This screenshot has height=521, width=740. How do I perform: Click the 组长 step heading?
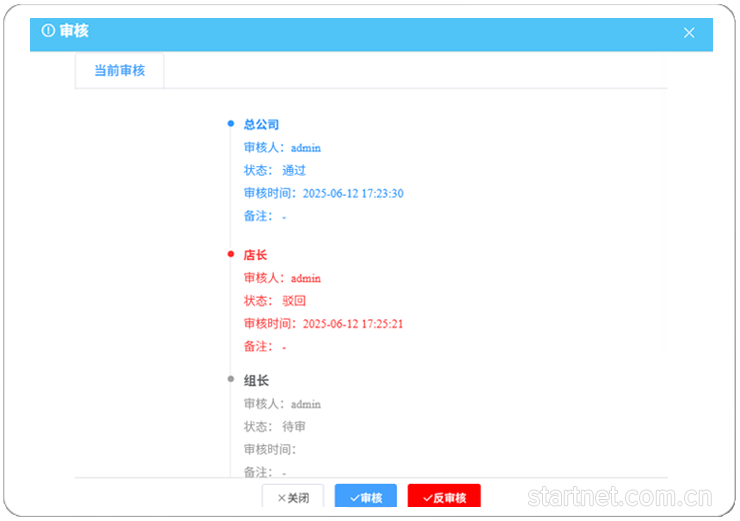click(256, 381)
